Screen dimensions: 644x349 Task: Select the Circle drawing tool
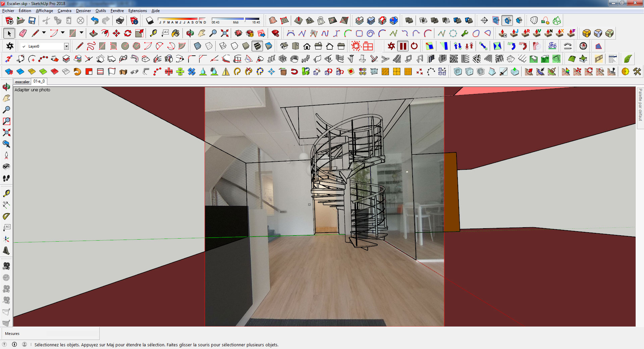pos(125,46)
